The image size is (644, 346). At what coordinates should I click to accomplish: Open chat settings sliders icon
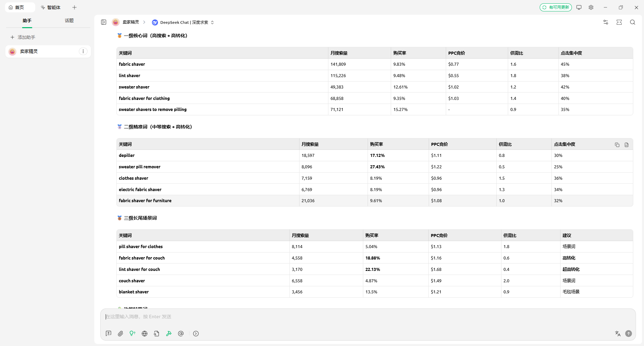pos(605,22)
